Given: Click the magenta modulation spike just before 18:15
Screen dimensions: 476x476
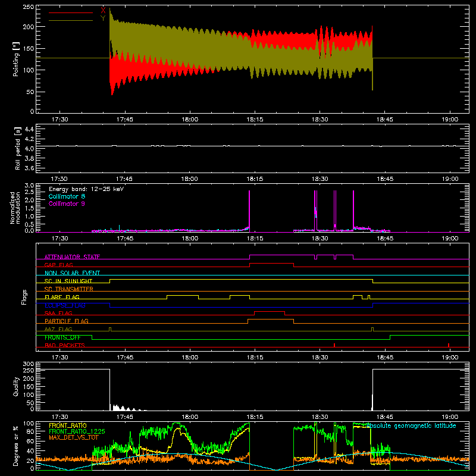Looking at the screenshot, I should (x=249, y=211).
